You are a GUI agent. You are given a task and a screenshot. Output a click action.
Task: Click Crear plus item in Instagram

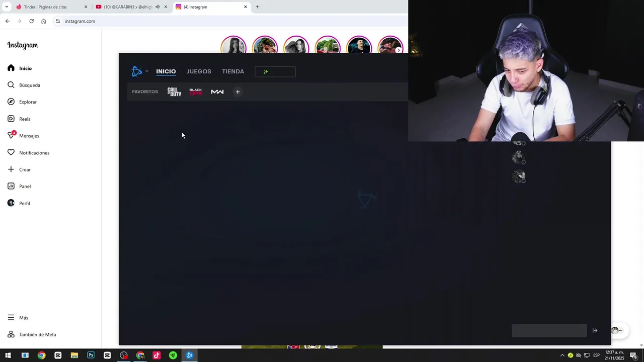click(x=19, y=170)
